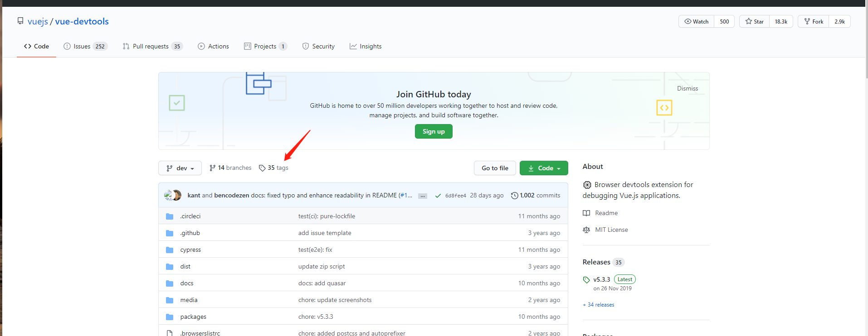Screen dimensions: 868x336
Task: View the 14 branches link
Action: (230, 168)
